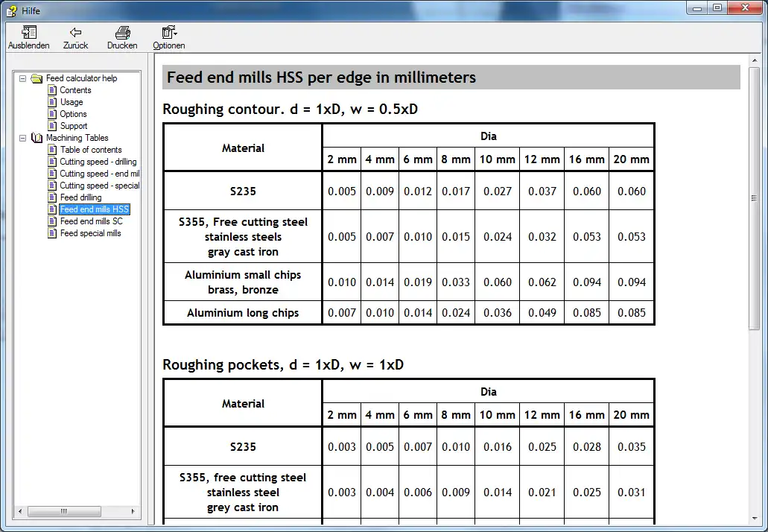768x532 pixels.
Task: Click content pane scroll down arrow
Action: (x=755, y=519)
